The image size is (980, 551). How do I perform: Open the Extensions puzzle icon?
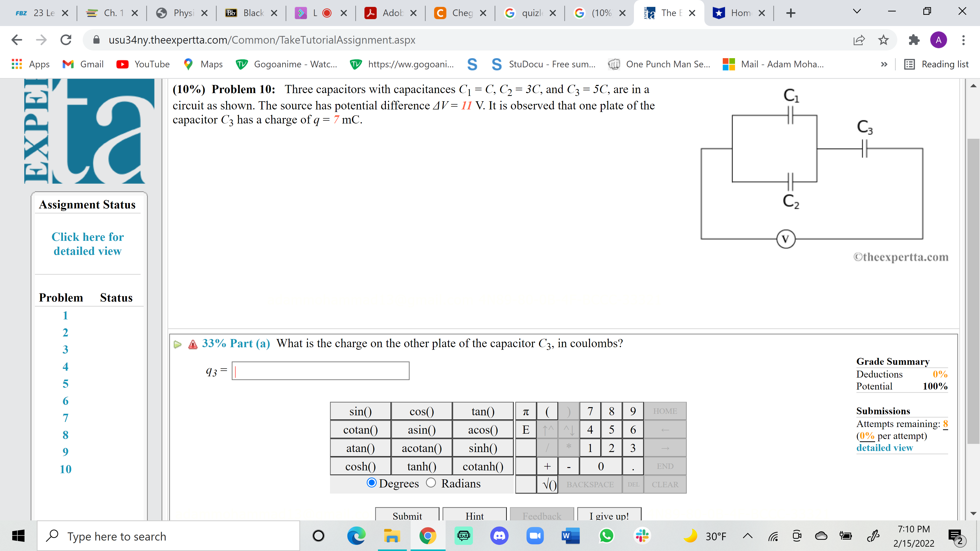pos(915,40)
